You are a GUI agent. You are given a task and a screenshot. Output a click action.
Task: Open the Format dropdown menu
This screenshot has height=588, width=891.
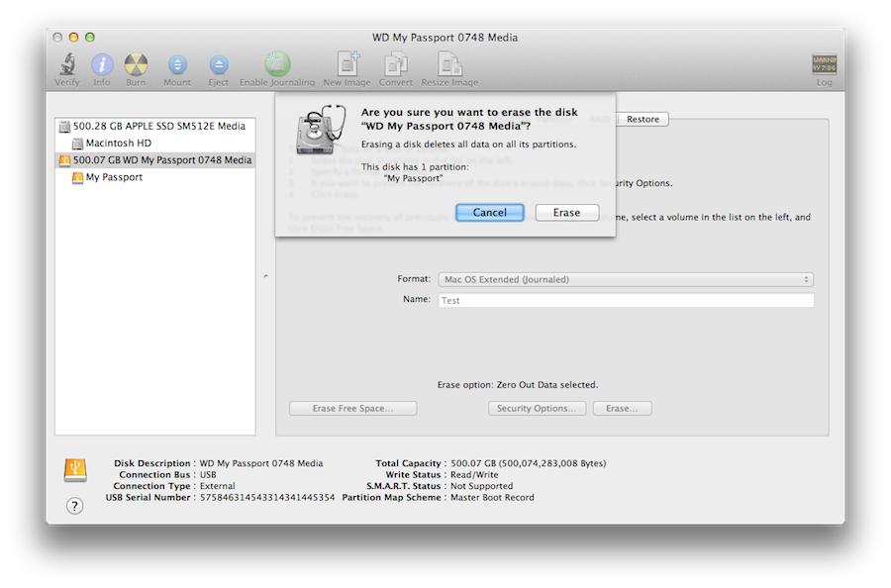(x=626, y=279)
